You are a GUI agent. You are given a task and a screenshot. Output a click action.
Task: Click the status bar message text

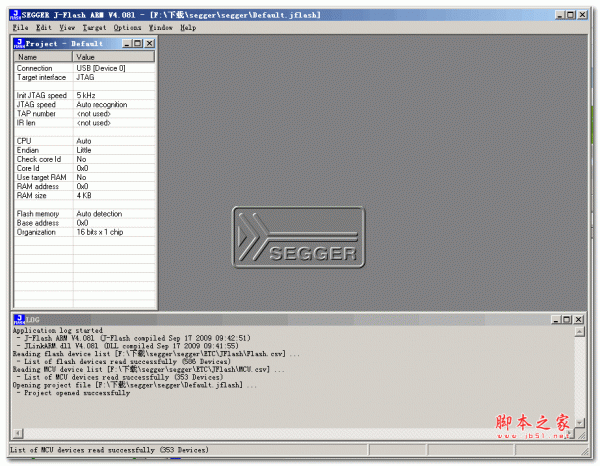point(109,450)
